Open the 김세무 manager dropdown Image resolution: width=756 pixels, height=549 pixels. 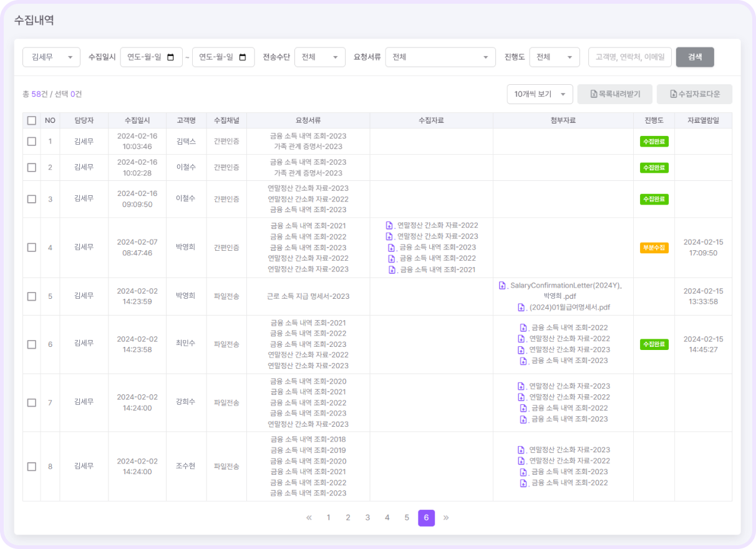pyautogui.click(x=51, y=57)
